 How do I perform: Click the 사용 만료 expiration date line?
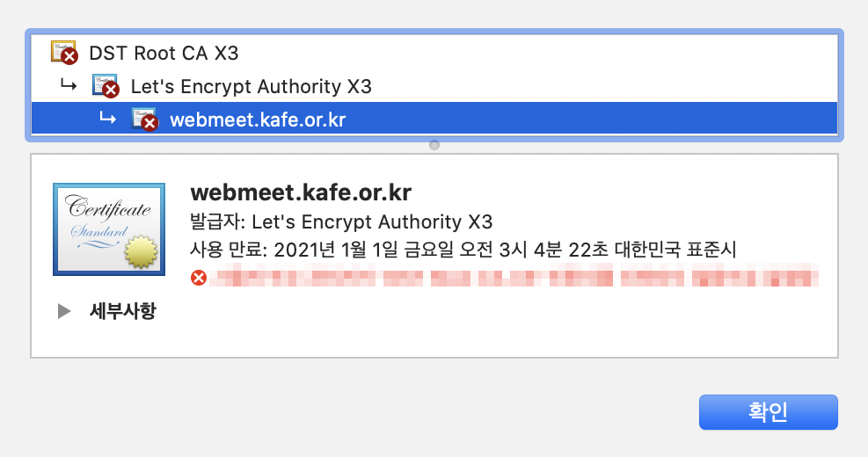click(463, 250)
